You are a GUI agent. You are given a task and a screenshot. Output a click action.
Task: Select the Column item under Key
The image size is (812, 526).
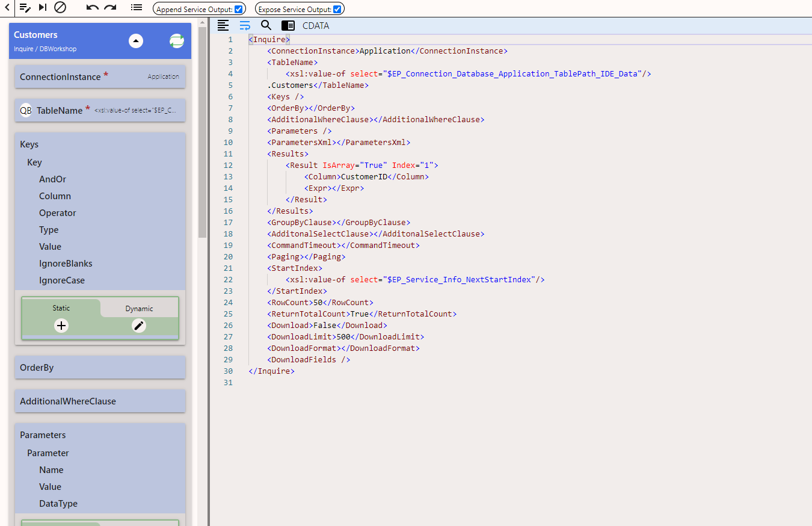[x=55, y=196]
